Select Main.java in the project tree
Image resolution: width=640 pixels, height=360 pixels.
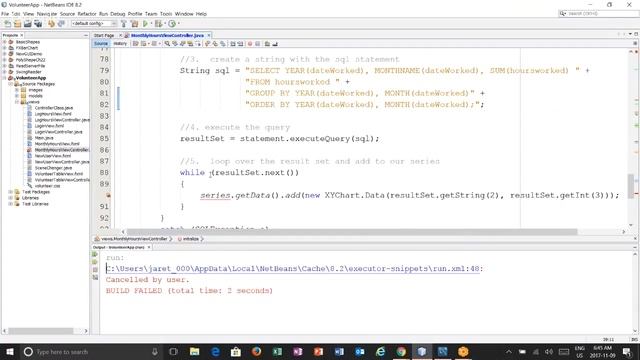[x=44, y=138]
